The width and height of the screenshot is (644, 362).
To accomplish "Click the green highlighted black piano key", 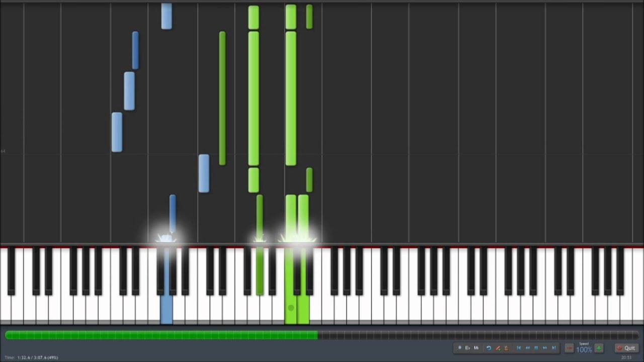I will click(x=260, y=271).
